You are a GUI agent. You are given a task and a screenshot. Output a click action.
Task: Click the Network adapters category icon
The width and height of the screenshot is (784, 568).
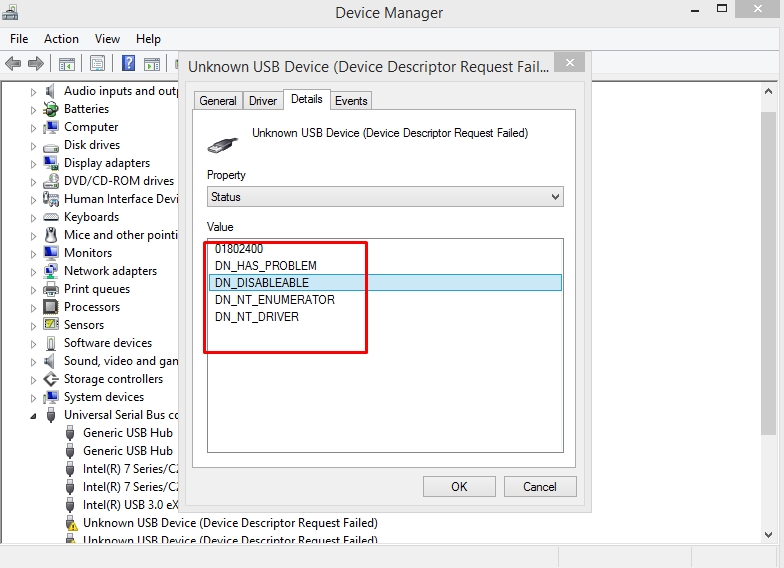tap(51, 271)
